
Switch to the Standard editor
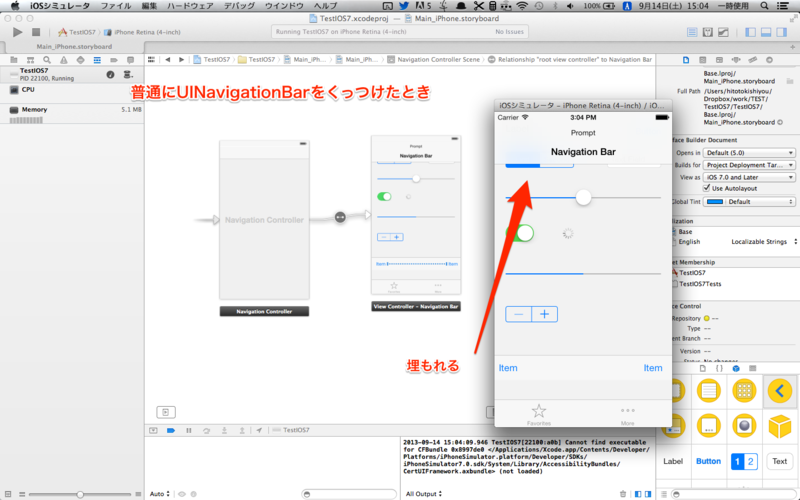pyautogui.click(x=692, y=32)
